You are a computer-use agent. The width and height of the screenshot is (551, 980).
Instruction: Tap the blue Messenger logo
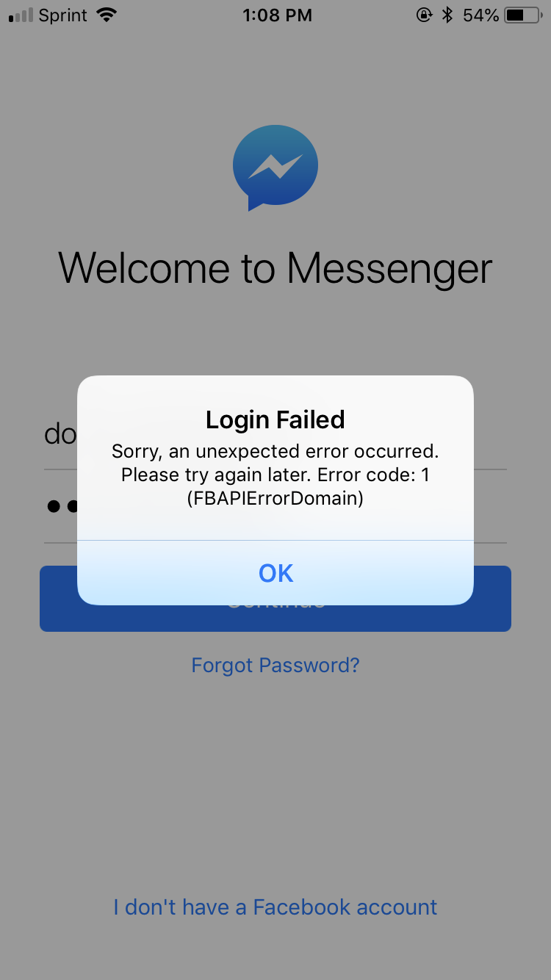[275, 167]
